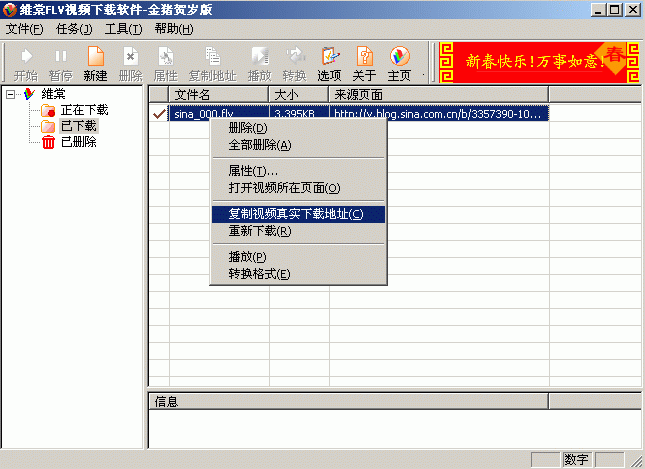Select the 已删除 trash folder
The height and width of the screenshot is (469, 645).
click(78, 142)
